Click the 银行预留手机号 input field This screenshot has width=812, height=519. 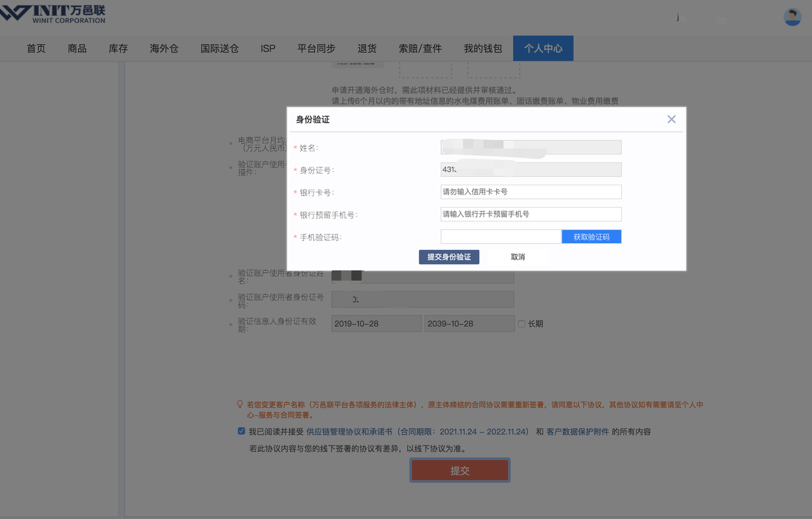point(531,214)
